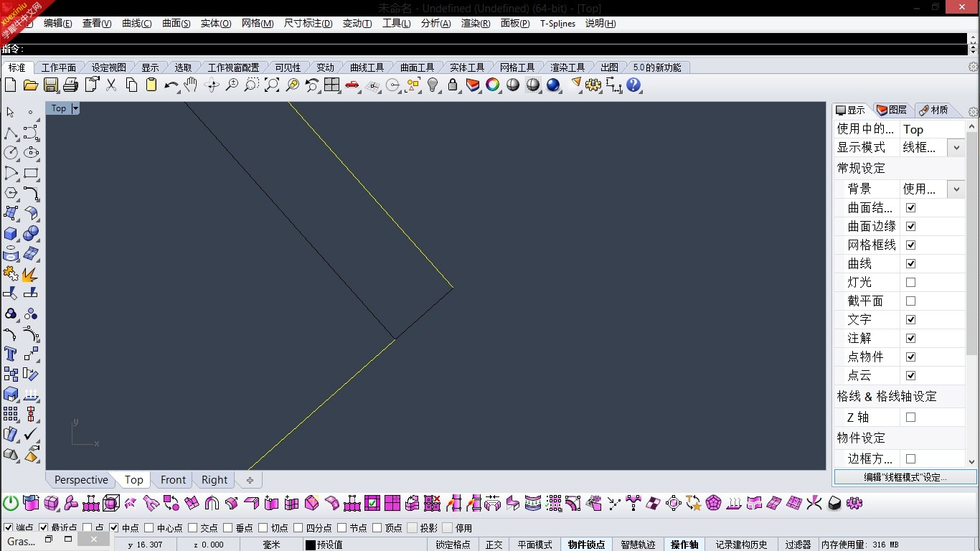Click the New file icon
This screenshot has width=980, height=551.
coord(11,85)
